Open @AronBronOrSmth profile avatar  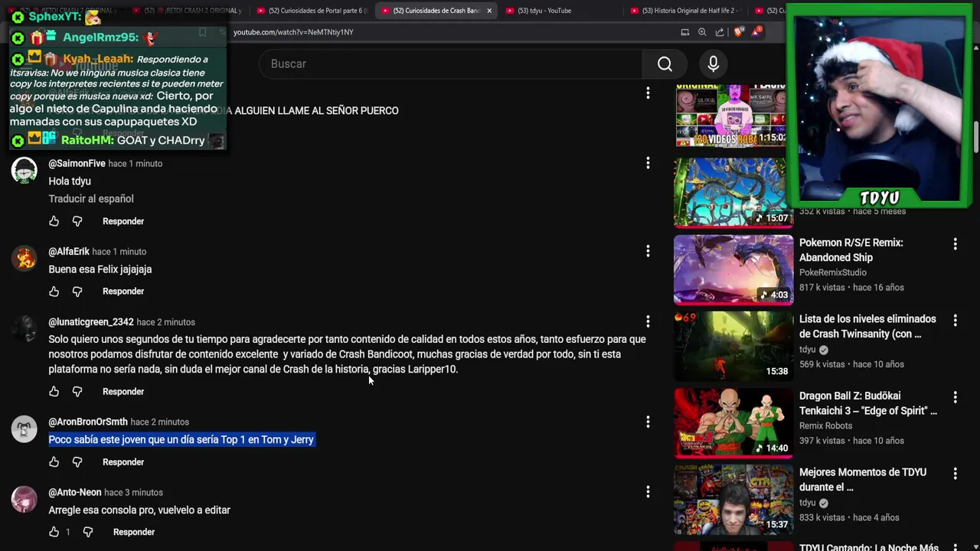24,429
